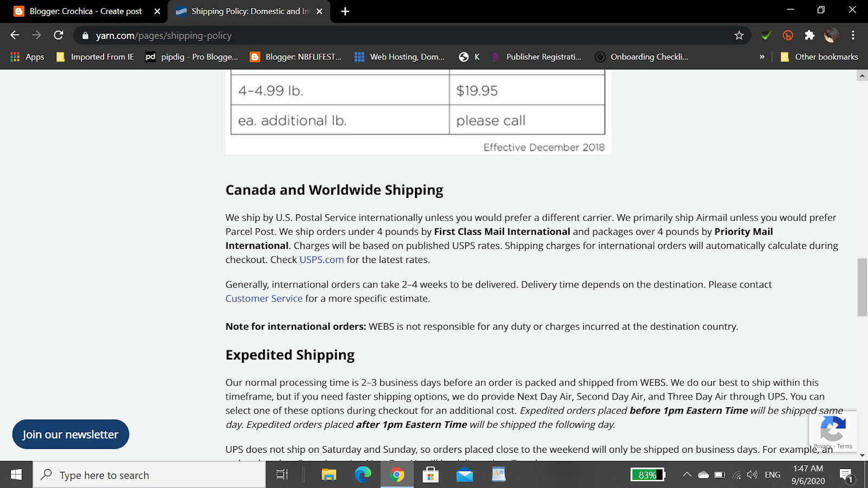
Task: Open the Customer Service link
Action: click(264, 299)
